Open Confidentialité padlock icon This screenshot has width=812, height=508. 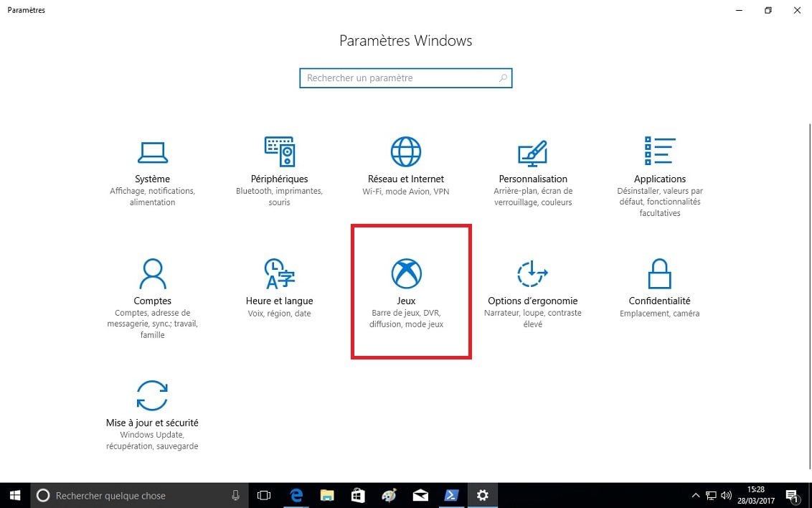(659, 273)
